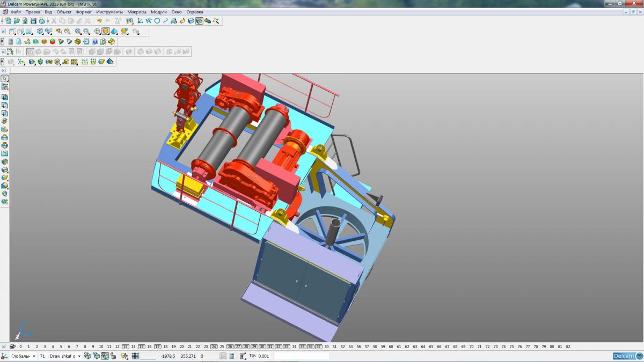Click the selection arrow tool in left panel
644x362 pixels.
pos(4,78)
